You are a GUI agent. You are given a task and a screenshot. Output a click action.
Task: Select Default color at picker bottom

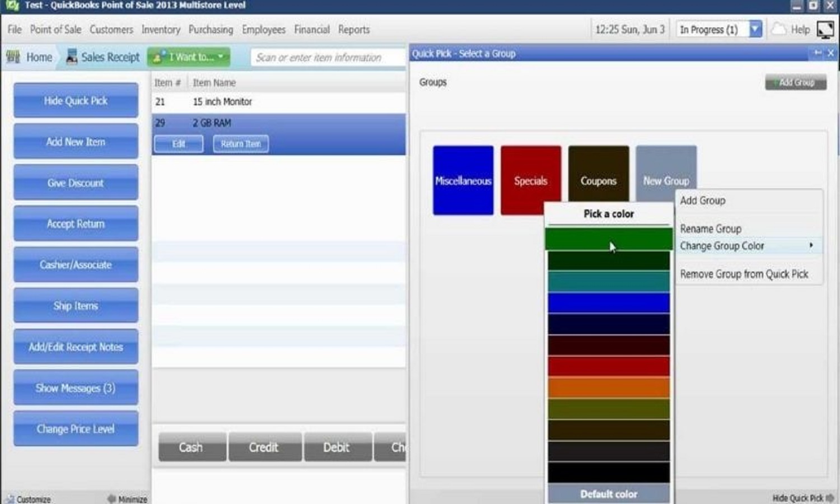click(x=608, y=494)
